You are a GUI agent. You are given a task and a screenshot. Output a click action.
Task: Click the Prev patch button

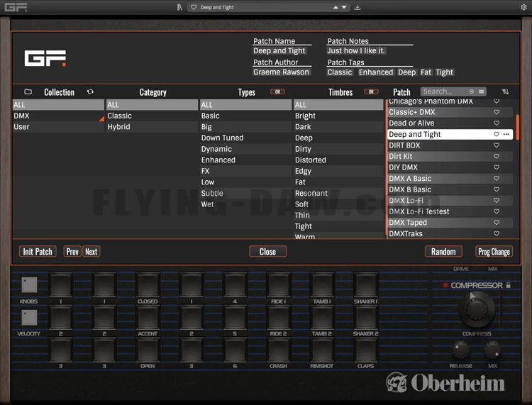pos(72,252)
